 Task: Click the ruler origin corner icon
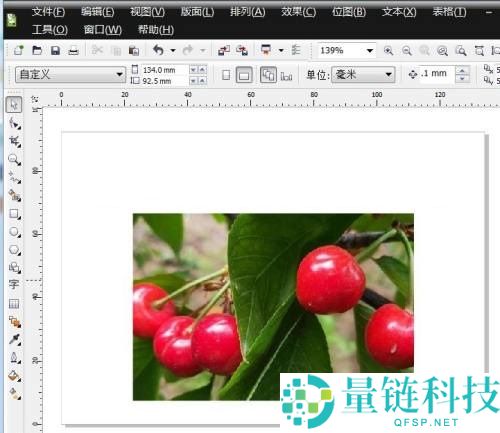pos(34,99)
